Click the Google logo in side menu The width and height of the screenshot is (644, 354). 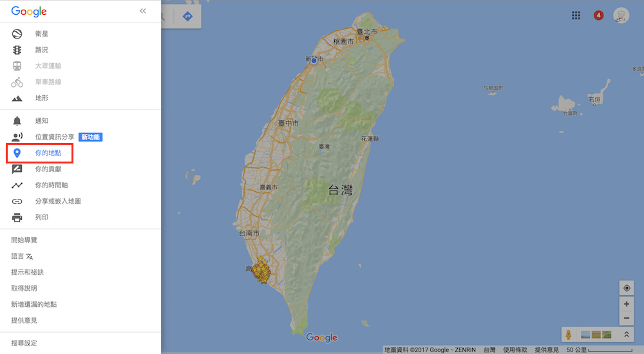click(x=29, y=12)
